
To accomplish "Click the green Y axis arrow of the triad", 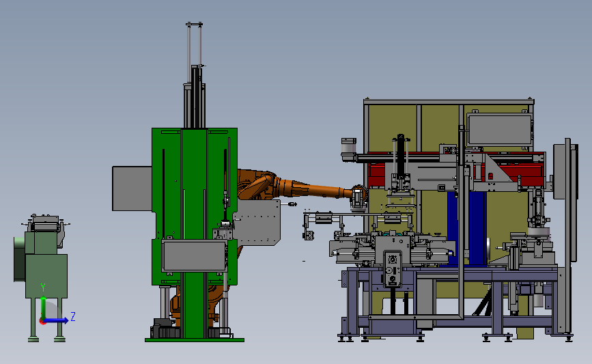I will pyautogui.click(x=44, y=308).
